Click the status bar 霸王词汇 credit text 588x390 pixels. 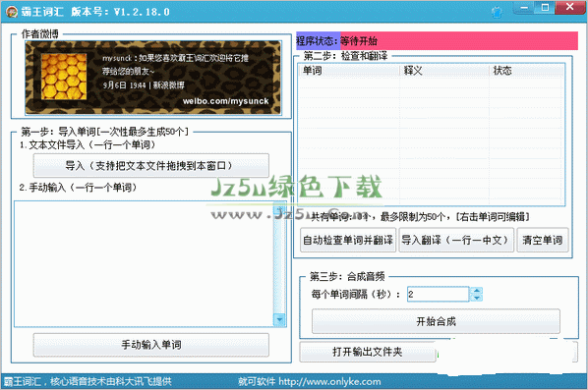(88, 382)
